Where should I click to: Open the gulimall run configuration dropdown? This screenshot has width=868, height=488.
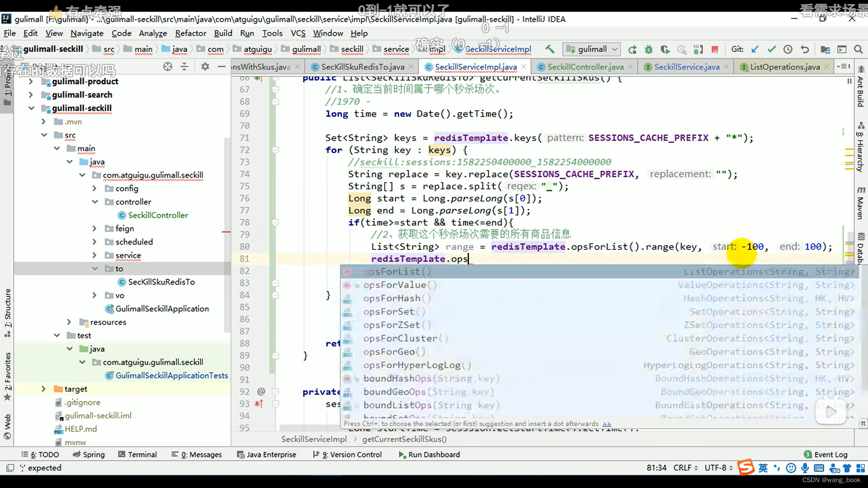click(592, 49)
